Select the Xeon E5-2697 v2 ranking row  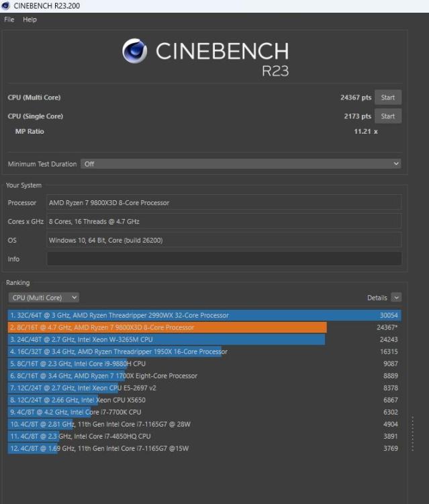click(205, 388)
